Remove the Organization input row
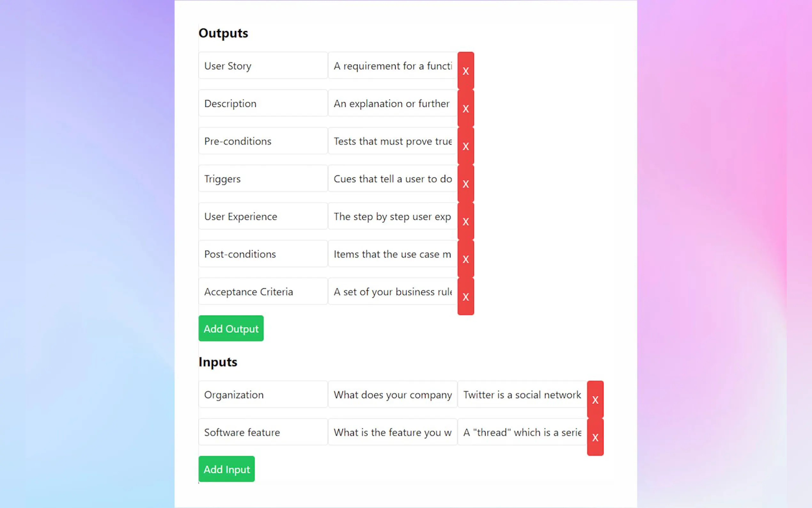Viewport: 812px width, 508px height. click(x=595, y=400)
